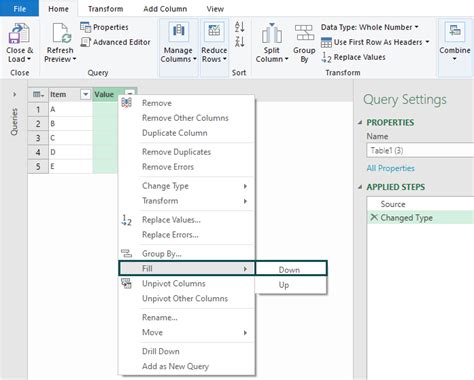Sort descending with the Z-A icon

click(x=240, y=42)
